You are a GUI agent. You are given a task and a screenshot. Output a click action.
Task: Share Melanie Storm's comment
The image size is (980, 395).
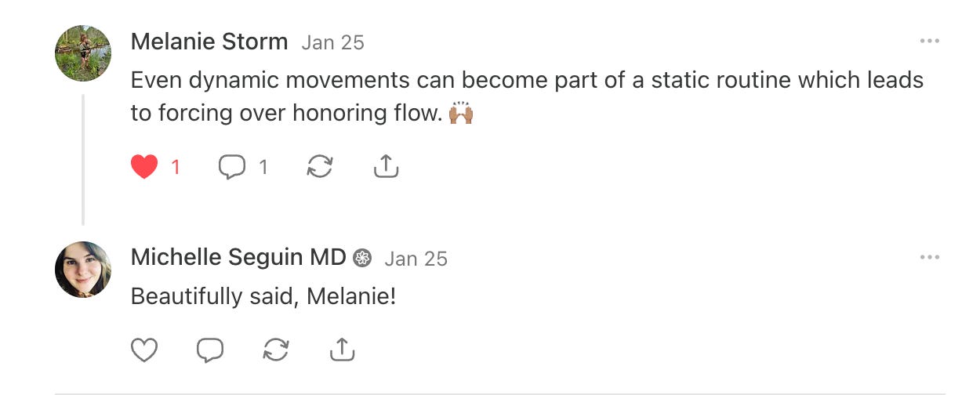coord(386,167)
